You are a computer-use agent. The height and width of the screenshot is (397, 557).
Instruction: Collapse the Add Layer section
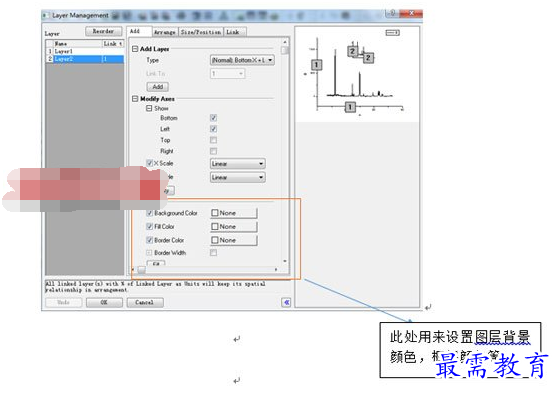pos(135,49)
